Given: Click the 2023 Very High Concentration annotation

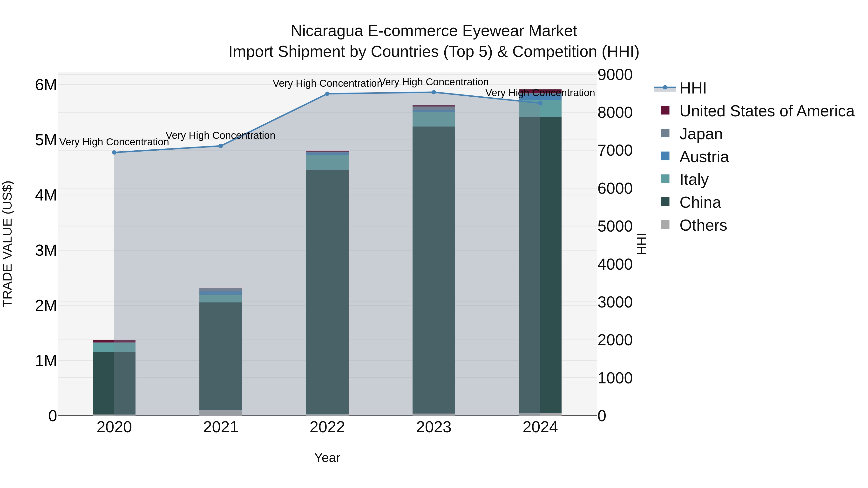Looking at the screenshot, I should pyautogui.click(x=434, y=82).
